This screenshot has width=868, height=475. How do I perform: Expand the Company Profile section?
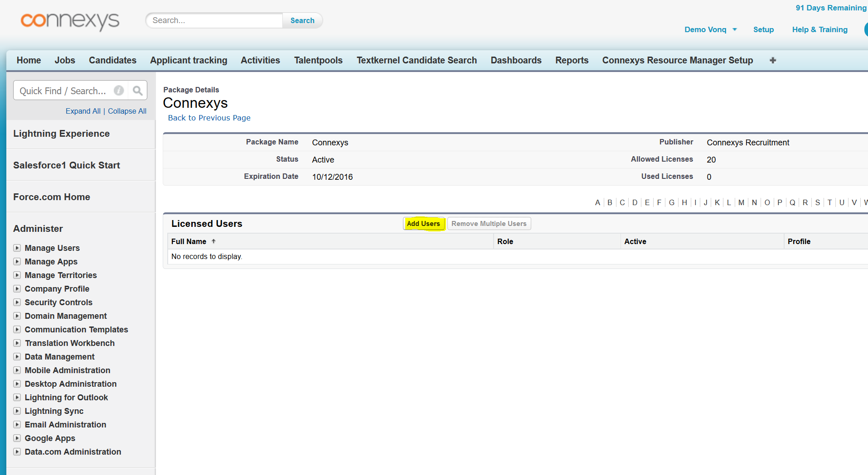point(17,288)
